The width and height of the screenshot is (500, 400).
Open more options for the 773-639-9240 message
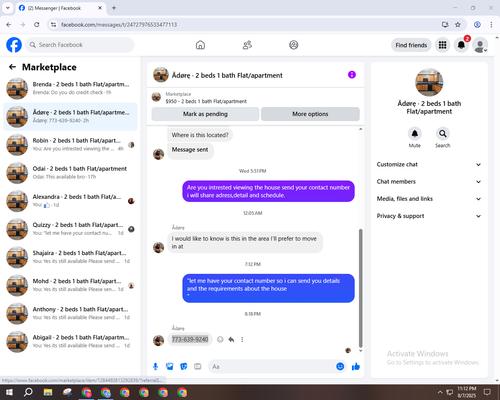tap(242, 339)
